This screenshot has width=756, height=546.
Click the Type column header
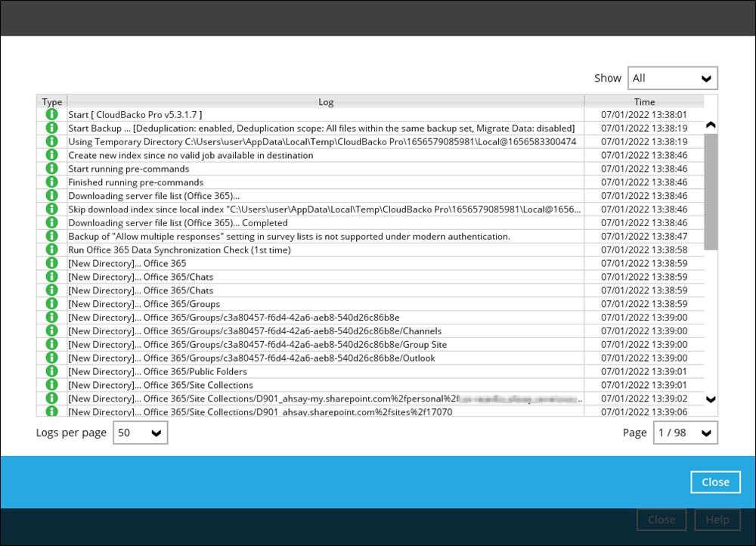tap(52, 102)
